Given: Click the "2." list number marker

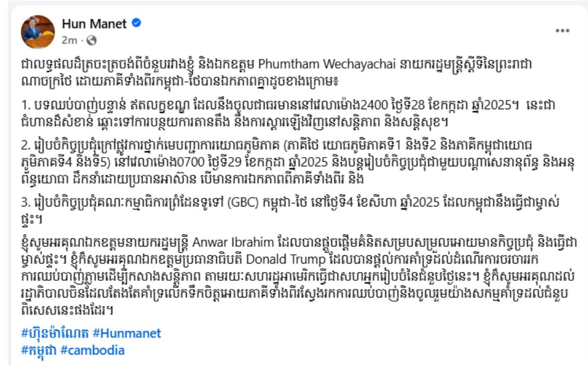Looking at the screenshot, I should click(x=25, y=145).
